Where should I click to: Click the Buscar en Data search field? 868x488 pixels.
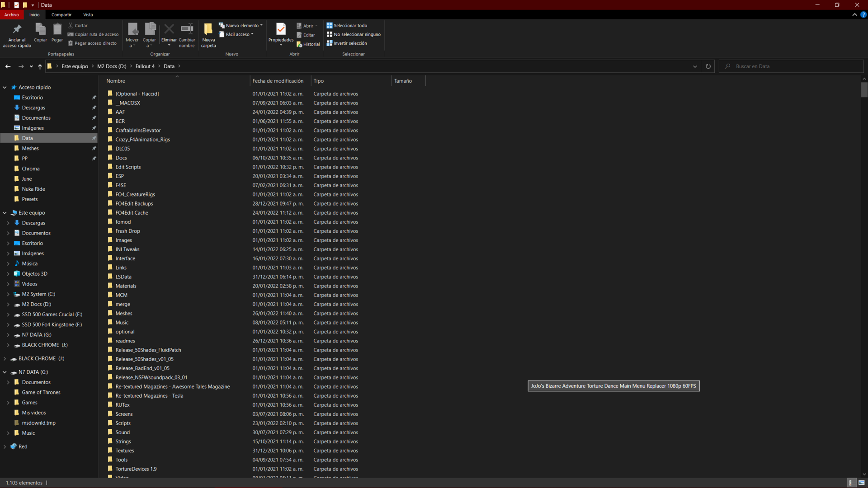[791, 66]
